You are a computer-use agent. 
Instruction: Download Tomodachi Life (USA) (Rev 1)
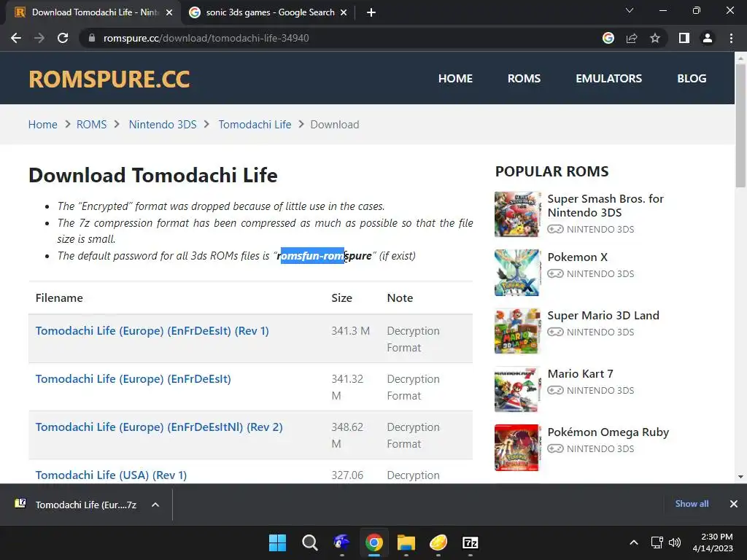pos(111,475)
